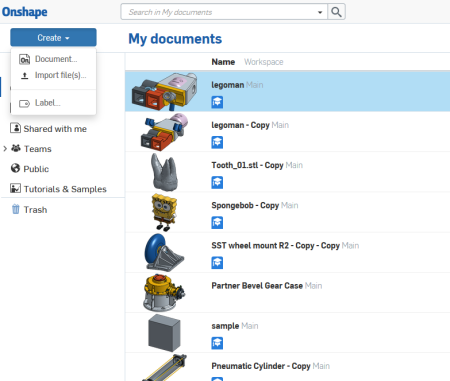The height and width of the screenshot is (381, 450).
Task: Click the upload arrow icon beside Import
Action: tap(25, 76)
